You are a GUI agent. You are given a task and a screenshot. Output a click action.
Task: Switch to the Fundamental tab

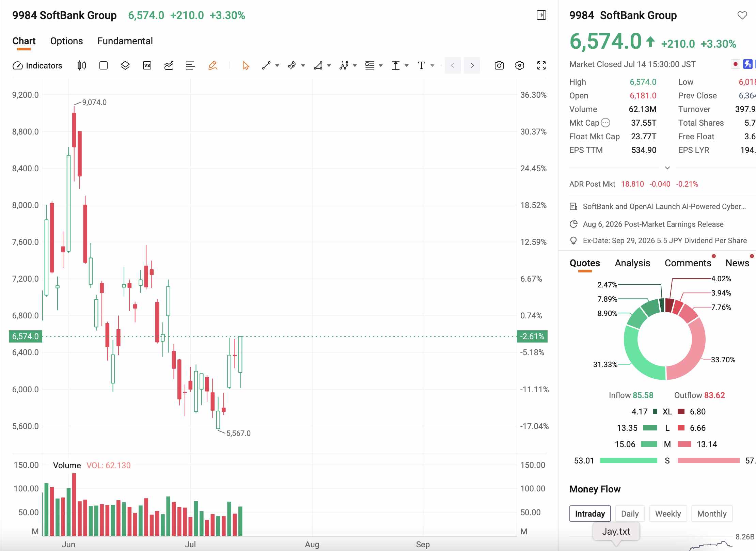click(x=125, y=41)
